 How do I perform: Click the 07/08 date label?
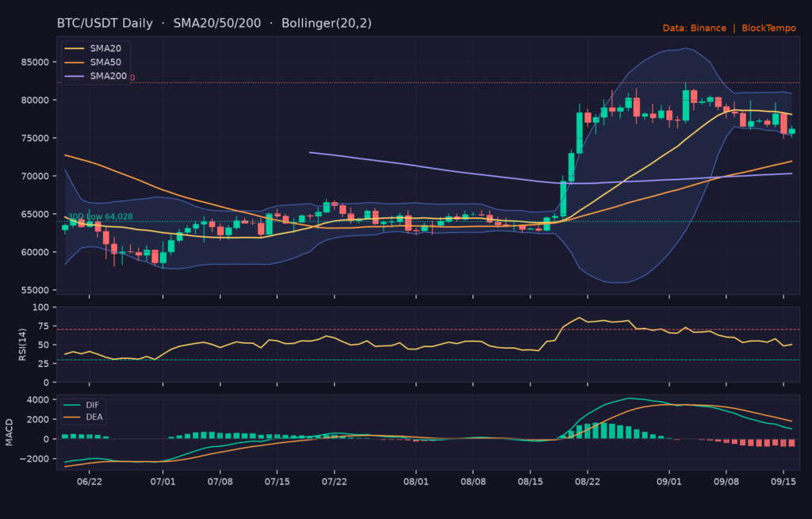220,482
